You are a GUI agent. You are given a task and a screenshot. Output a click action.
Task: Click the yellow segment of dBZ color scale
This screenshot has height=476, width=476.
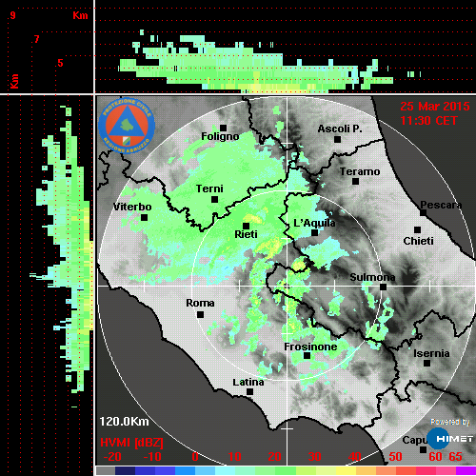[346, 470]
